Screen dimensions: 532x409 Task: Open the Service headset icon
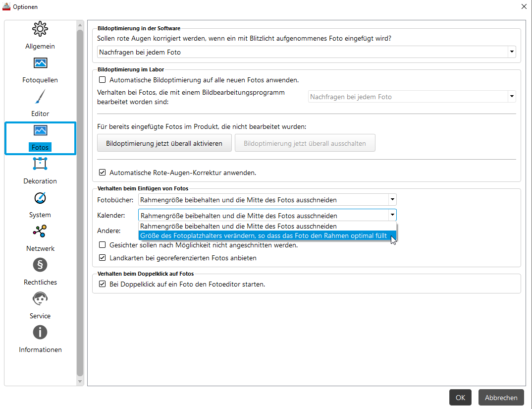[40, 299]
